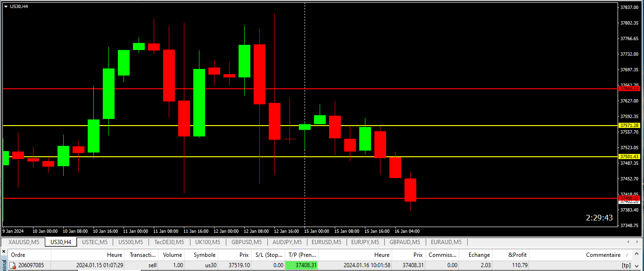Click the [tp] comment cell

tap(626, 265)
